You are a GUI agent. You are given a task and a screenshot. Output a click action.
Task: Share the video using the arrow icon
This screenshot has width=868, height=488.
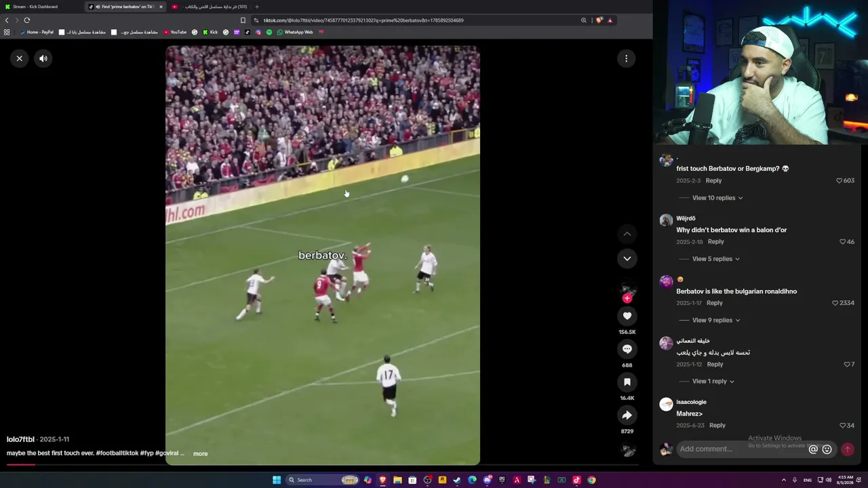coord(627,415)
